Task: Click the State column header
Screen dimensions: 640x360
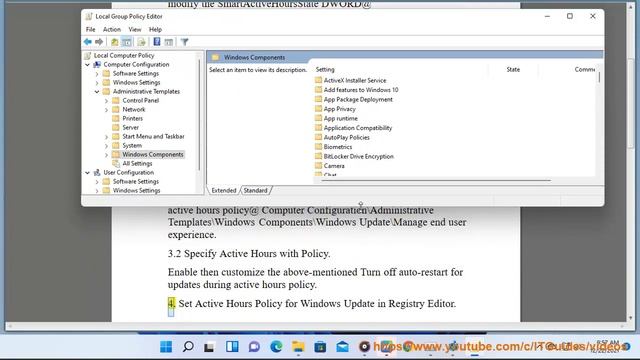Action: 513,69
